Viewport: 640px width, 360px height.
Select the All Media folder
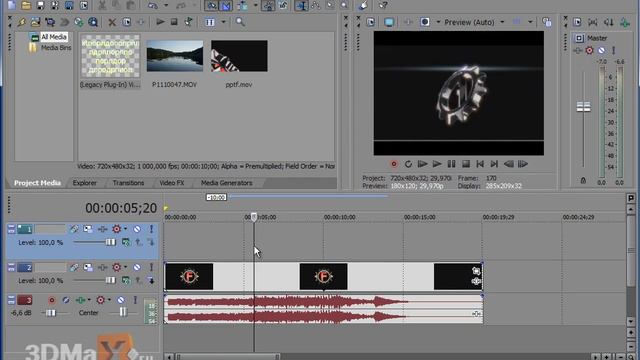tap(53, 37)
